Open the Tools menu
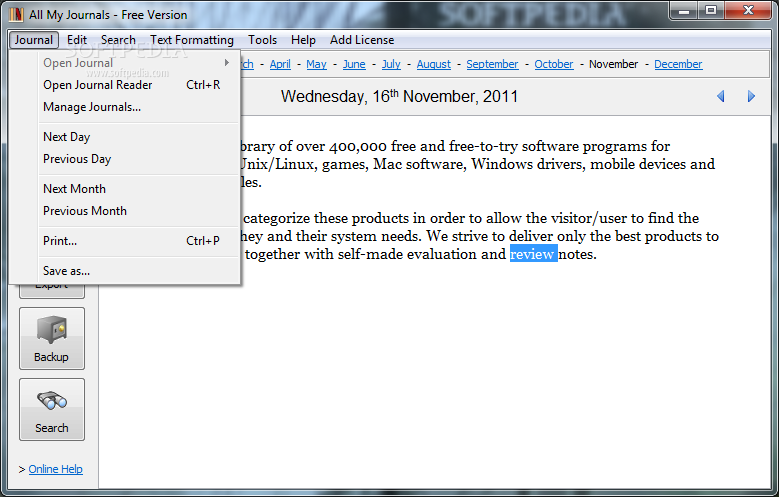This screenshot has height=497, width=779. click(x=262, y=40)
